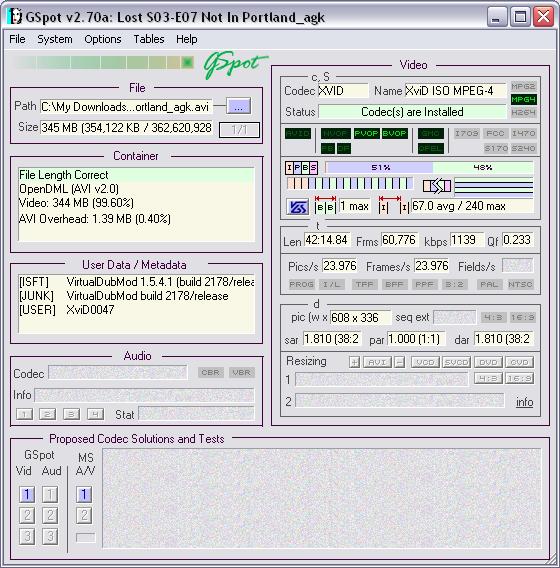Click the FCC colorimetry indicator
560x568 pixels.
pyautogui.click(x=495, y=134)
